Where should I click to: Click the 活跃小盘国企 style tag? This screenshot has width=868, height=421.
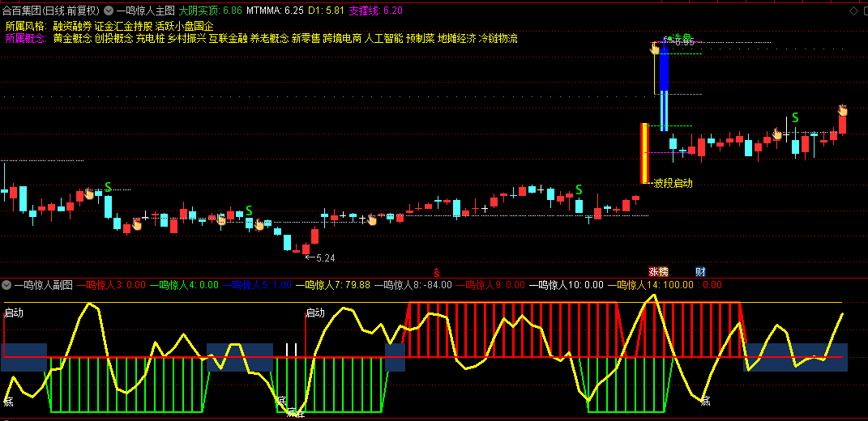click(x=184, y=26)
